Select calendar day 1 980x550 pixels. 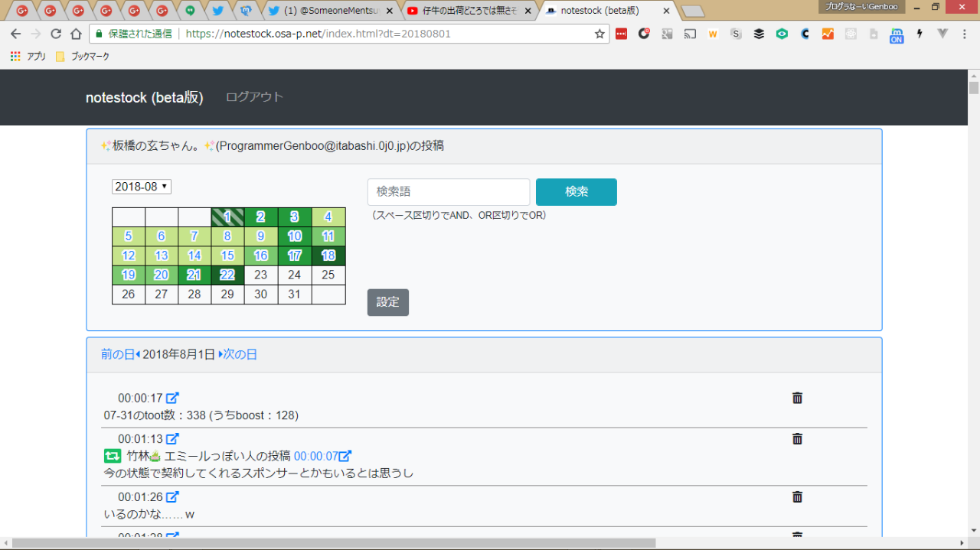tap(227, 217)
